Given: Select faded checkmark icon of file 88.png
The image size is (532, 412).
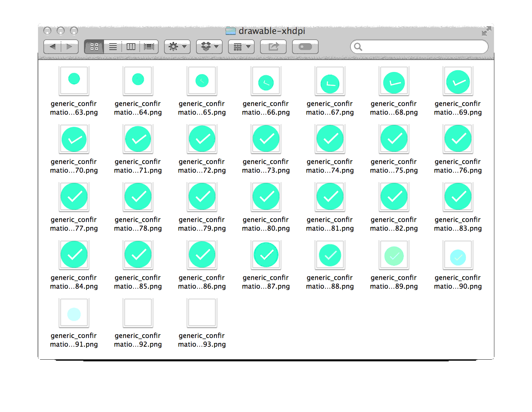Looking at the screenshot, I should (x=330, y=255).
